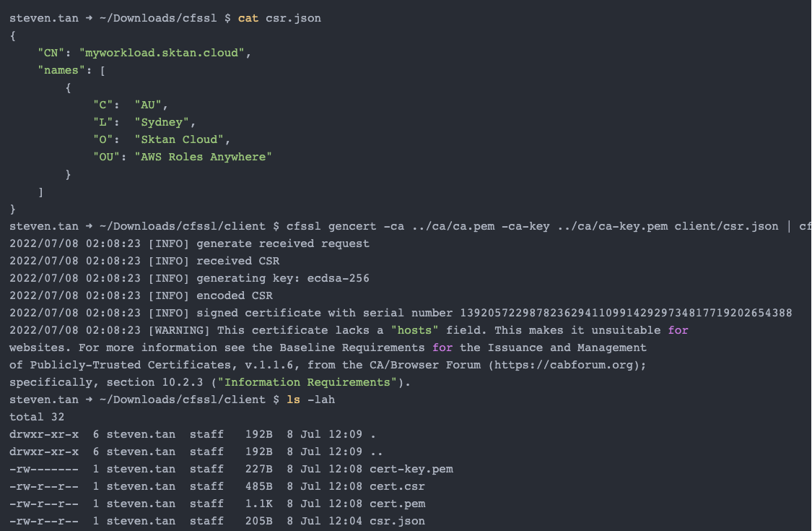Click csr.json in the ls output
812x531 pixels.
click(397, 521)
